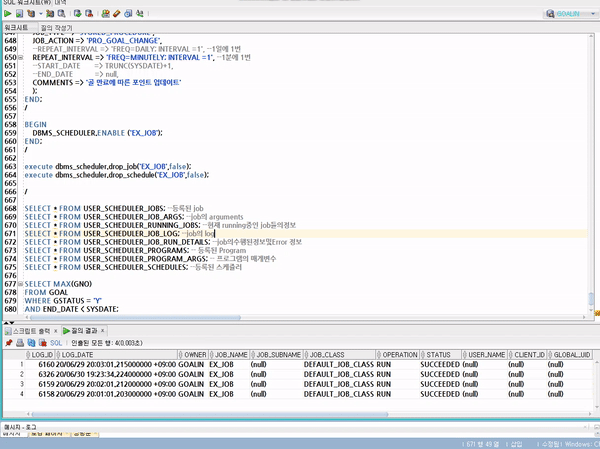Click the USER_NAME column header
The image size is (600, 449).
pos(484,355)
